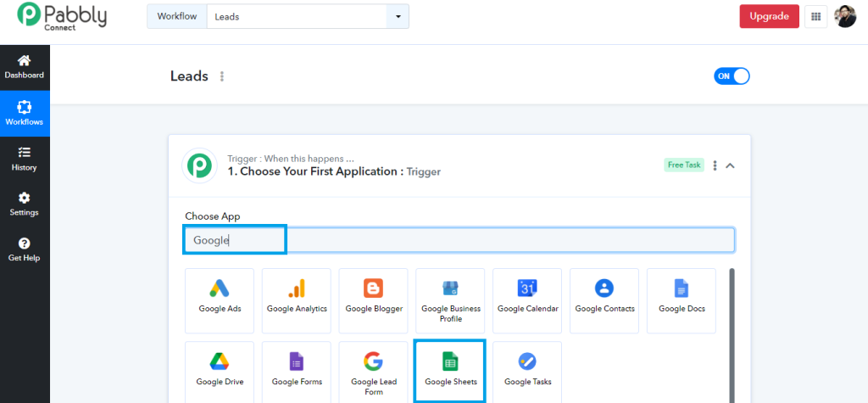Image resolution: width=868 pixels, height=403 pixels.
Task: Select the Google Docs app
Action: tap(682, 301)
